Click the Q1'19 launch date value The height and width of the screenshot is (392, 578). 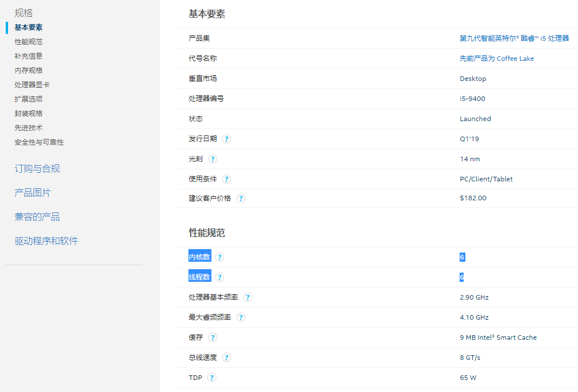(469, 139)
